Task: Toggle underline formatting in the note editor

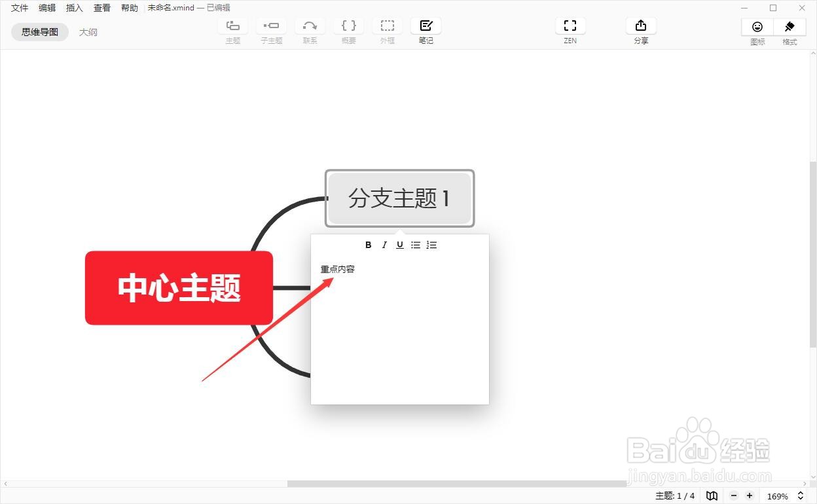Action: (400, 245)
